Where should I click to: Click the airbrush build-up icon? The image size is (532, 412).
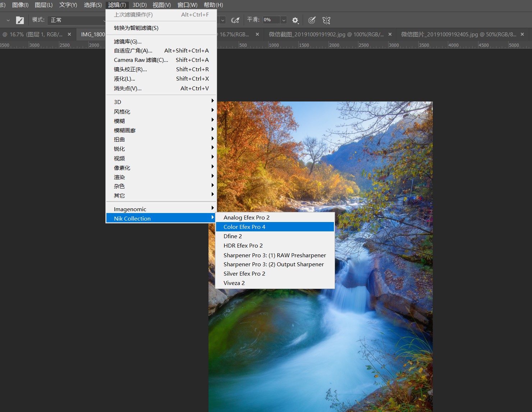pyautogui.click(x=235, y=20)
